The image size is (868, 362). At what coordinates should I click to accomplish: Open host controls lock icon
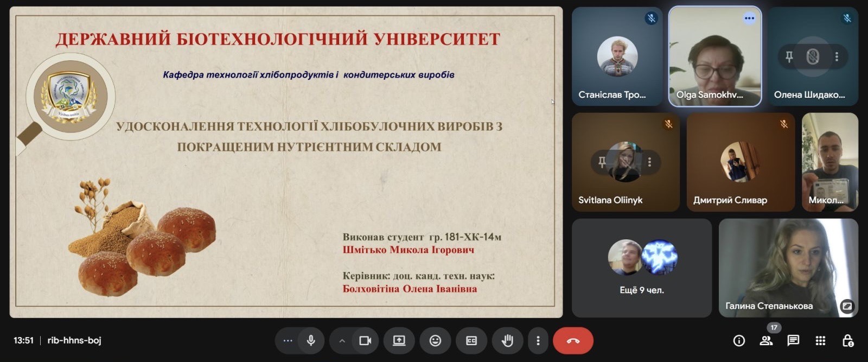pyautogui.click(x=847, y=341)
